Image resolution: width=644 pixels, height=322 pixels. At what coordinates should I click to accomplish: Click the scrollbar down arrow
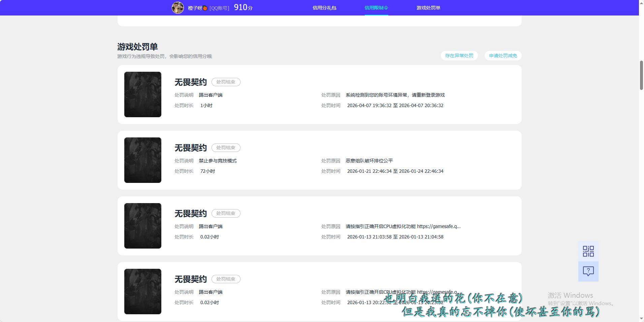(x=641, y=319)
